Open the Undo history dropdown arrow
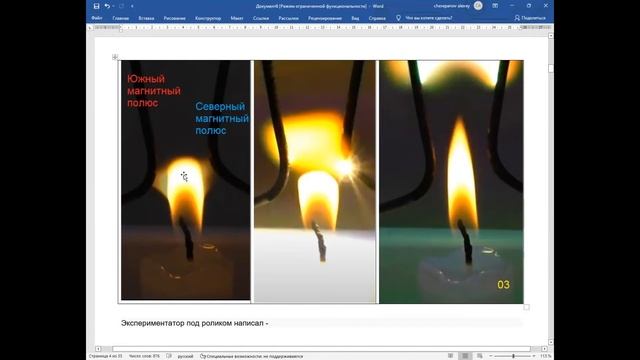This screenshot has height=360, width=640. (x=113, y=6)
